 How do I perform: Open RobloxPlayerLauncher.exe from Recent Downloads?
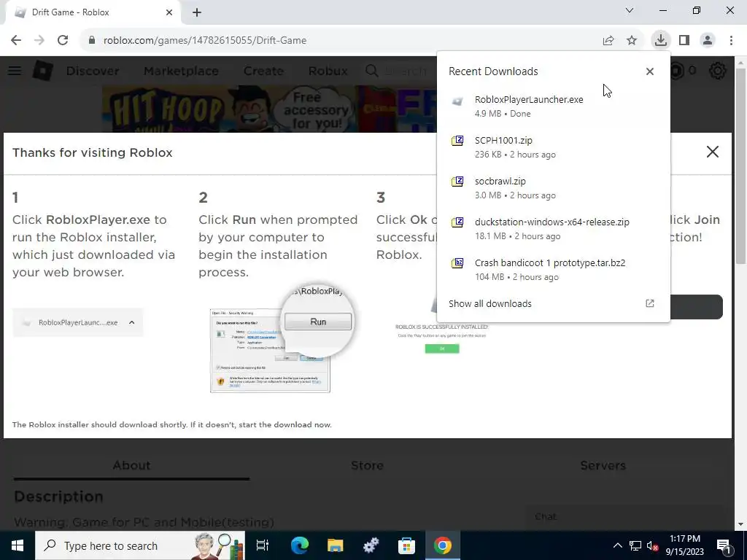553,106
